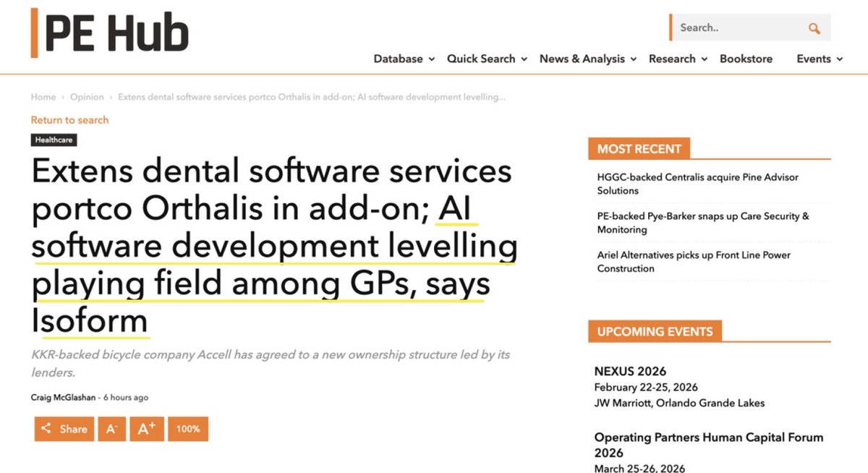Open the Events menu item

814,59
